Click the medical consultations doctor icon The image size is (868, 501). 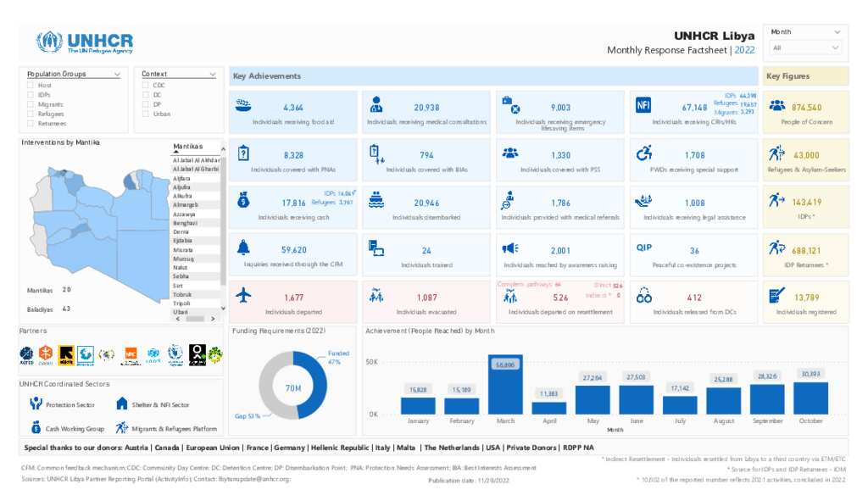point(376,104)
